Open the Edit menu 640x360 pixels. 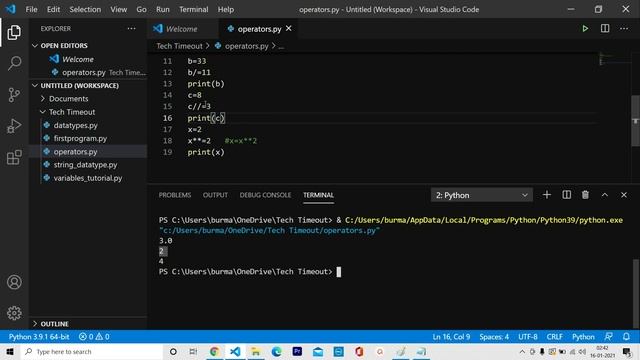53,9
